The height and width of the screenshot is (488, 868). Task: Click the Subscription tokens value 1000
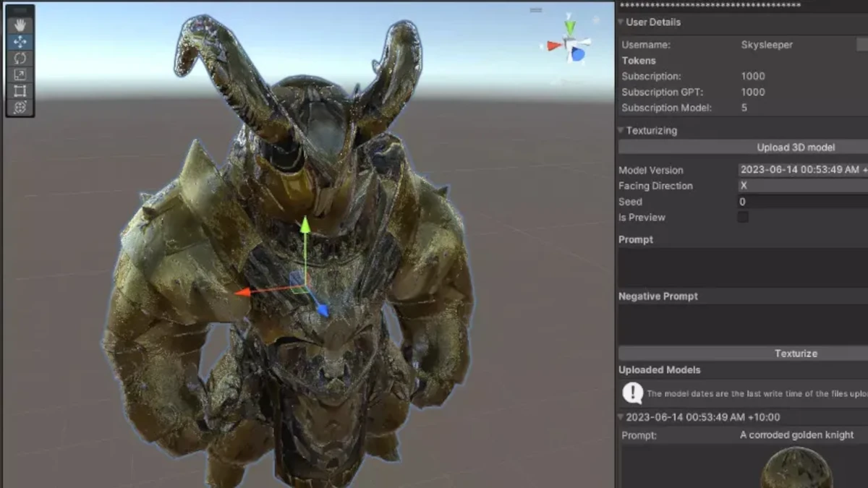pos(753,76)
